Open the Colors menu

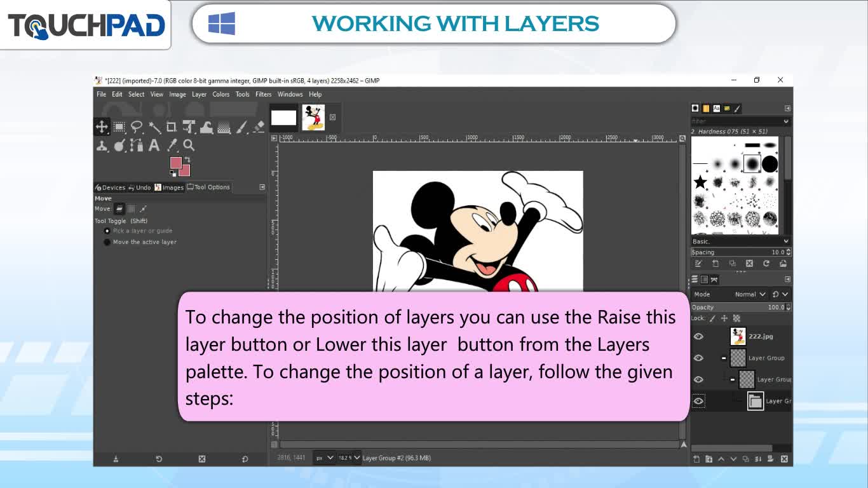(221, 94)
